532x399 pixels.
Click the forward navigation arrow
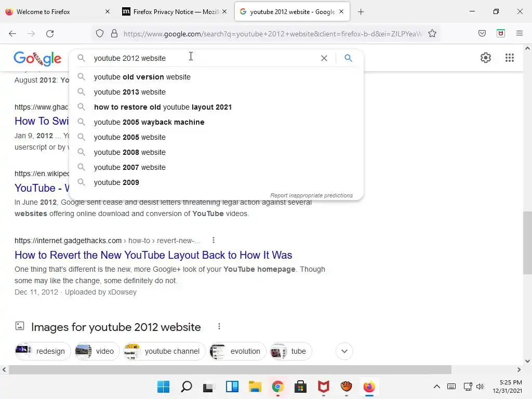tap(31, 34)
